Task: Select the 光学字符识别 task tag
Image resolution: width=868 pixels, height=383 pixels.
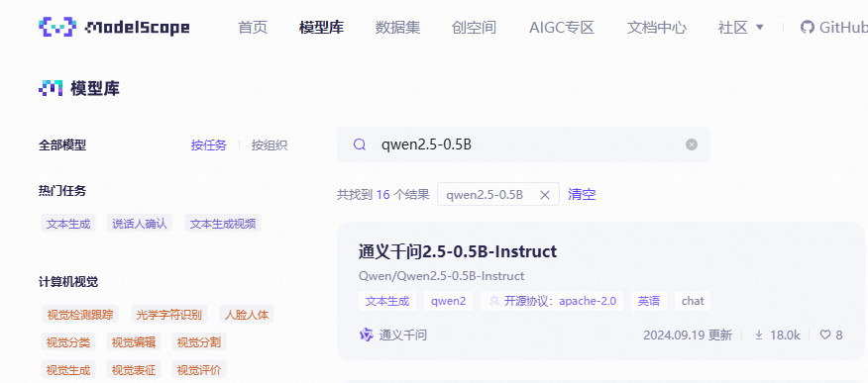Action: coord(168,315)
